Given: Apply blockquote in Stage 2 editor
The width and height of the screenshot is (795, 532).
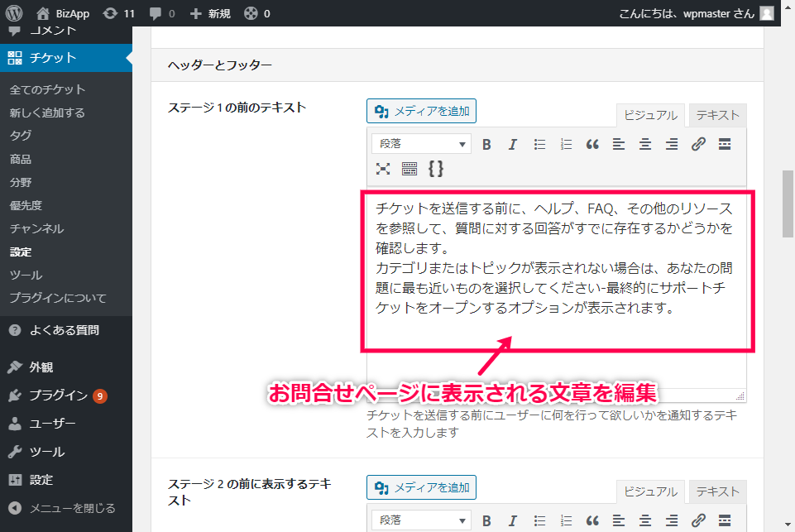Looking at the screenshot, I should 592,521.
